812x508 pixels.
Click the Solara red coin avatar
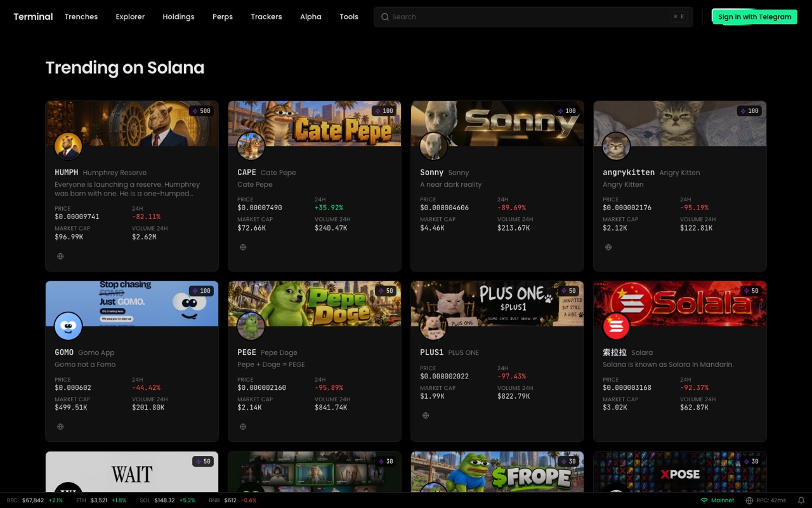click(616, 326)
